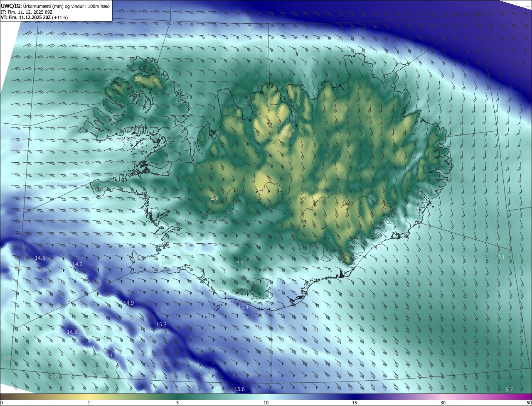Click the 14.5 value above the 14.1 label
532x406 pixels.
pos(72,332)
